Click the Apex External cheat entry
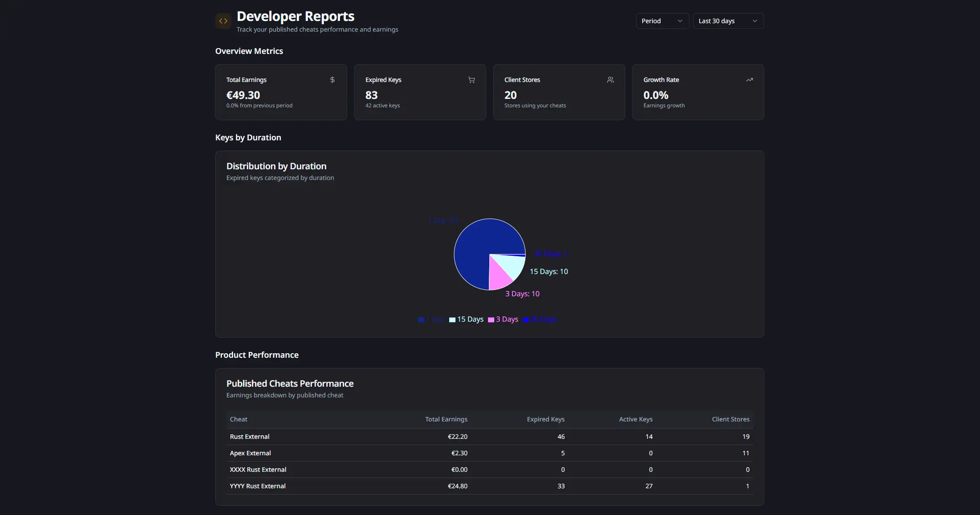 [250, 453]
